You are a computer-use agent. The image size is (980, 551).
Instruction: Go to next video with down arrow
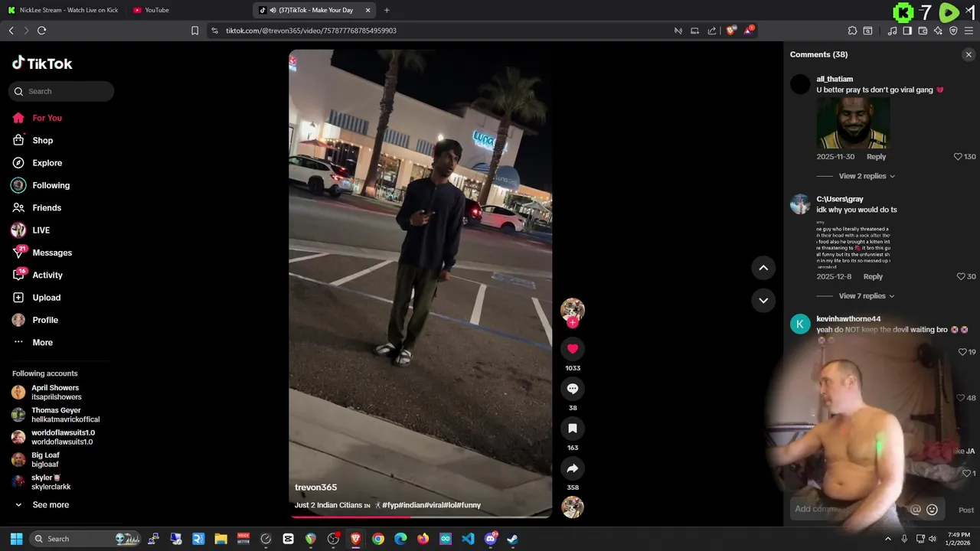763,300
